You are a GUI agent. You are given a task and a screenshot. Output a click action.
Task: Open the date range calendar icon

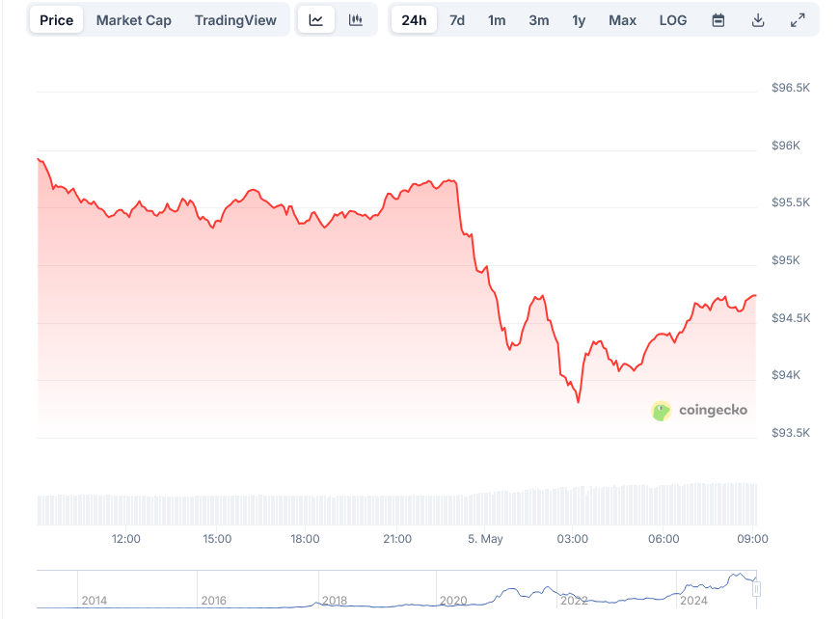[x=718, y=19]
